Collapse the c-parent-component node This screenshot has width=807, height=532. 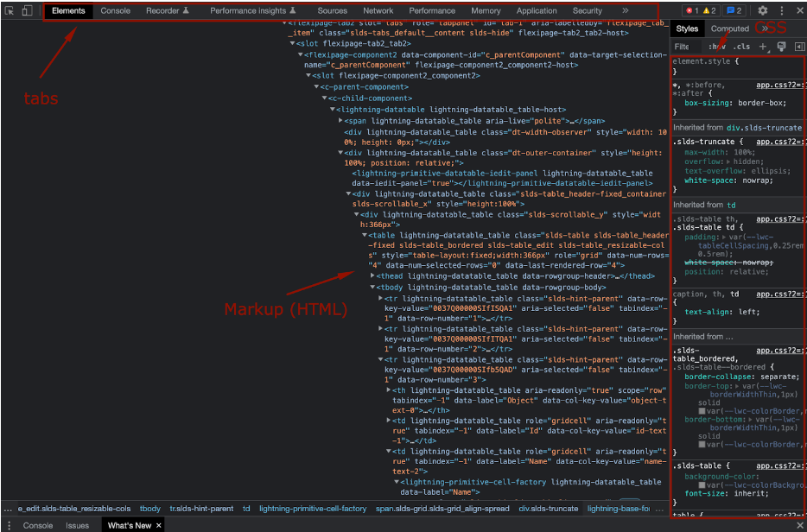click(x=316, y=87)
